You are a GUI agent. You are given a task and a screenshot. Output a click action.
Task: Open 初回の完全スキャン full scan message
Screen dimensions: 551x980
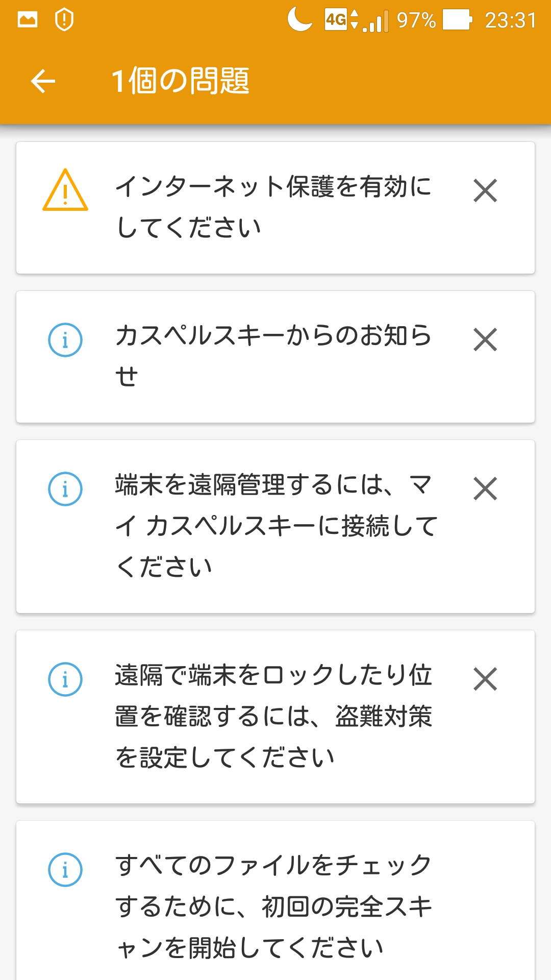273,906
